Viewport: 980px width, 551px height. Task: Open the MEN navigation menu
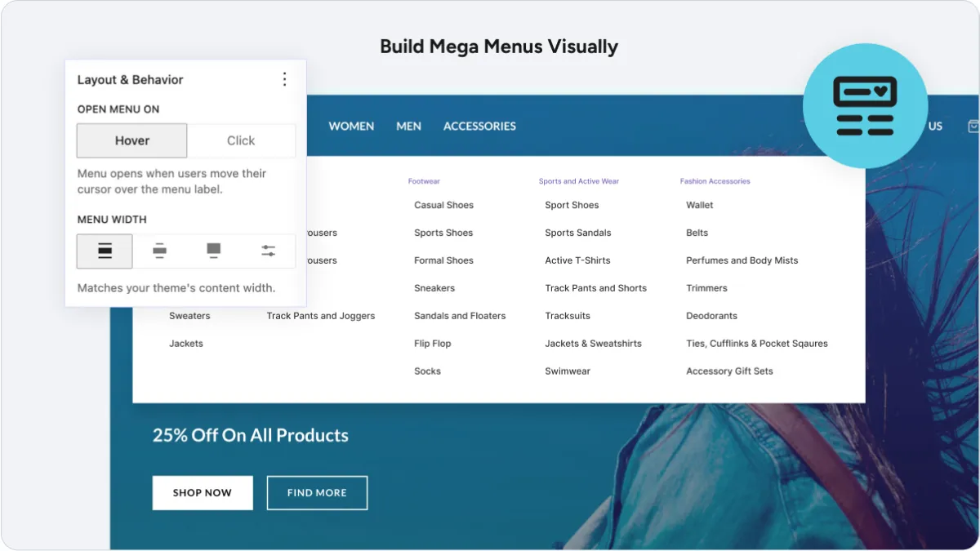coord(409,126)
